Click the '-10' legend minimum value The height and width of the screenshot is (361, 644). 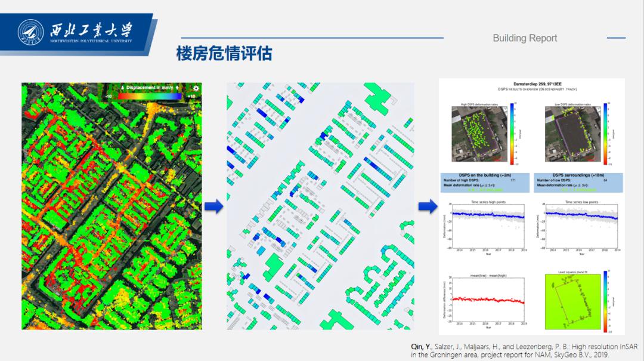pos(109,96)
